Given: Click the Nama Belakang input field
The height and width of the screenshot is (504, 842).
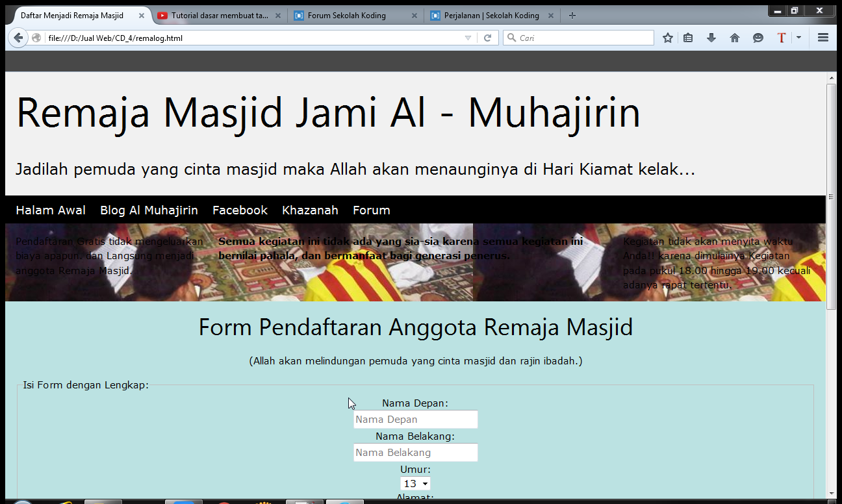Looking at the screenshot, I should coord(416,453).
